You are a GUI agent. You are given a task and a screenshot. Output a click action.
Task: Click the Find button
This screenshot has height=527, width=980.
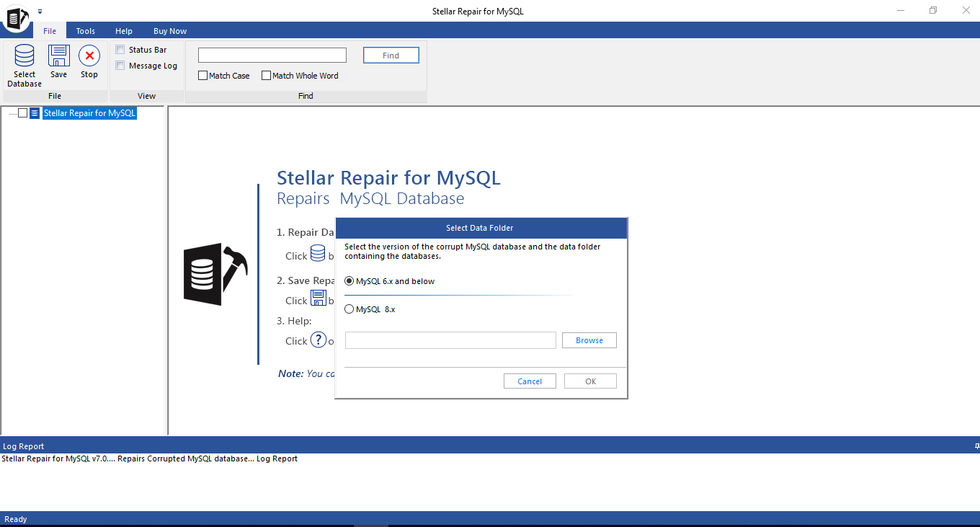(x=391, y=56)
